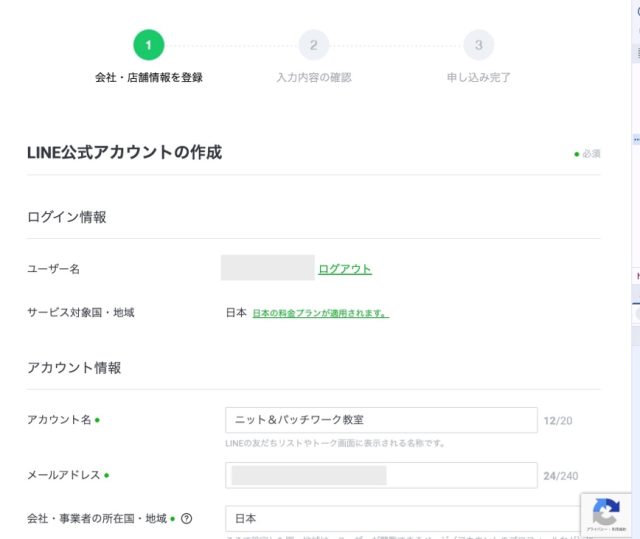Click the 入力内容の確認 step label
The width and height of the screenshot is (640, 539).
tap(314, 78)
